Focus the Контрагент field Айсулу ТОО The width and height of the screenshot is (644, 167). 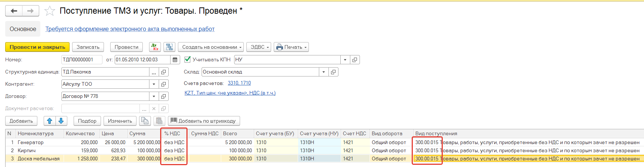(x=105, y=84)
